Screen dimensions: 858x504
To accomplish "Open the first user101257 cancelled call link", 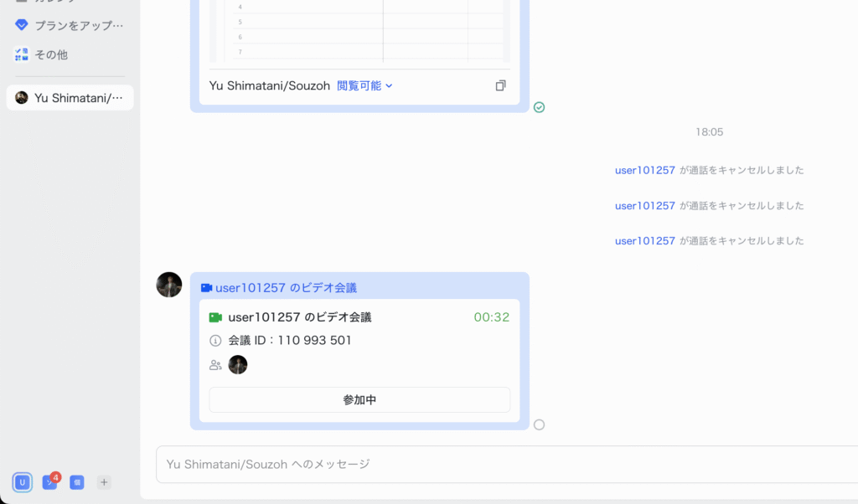I will click(x=644, y=170).
